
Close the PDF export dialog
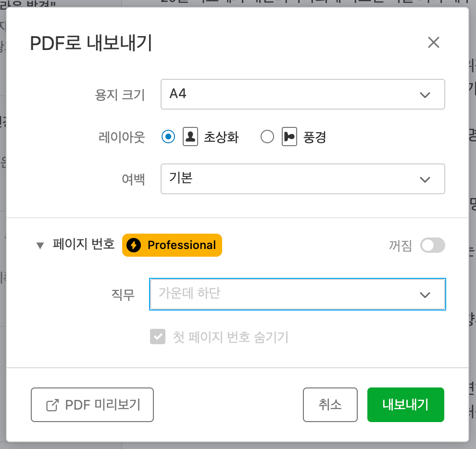pos(434,43)
